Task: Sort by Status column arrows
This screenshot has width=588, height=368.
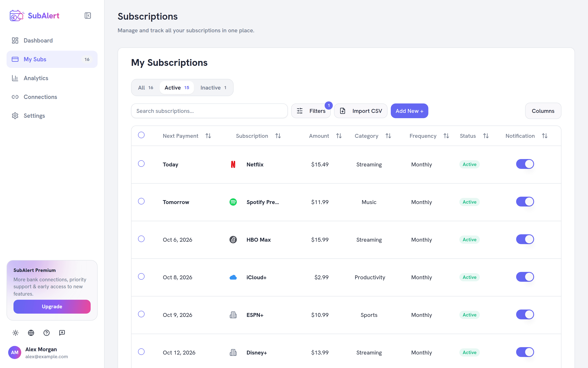Action: point(486,136)
